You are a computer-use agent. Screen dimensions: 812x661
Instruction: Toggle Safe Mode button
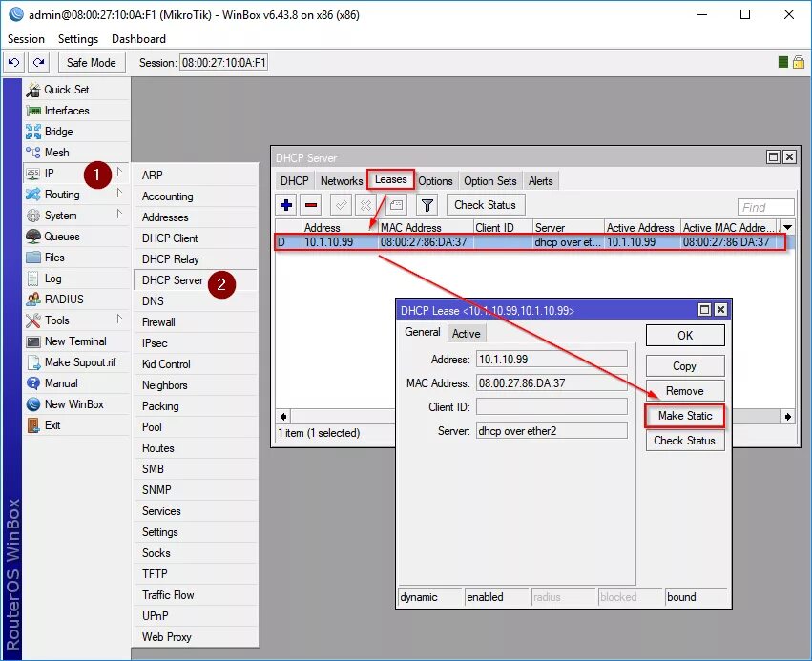(x=92, y=63)
